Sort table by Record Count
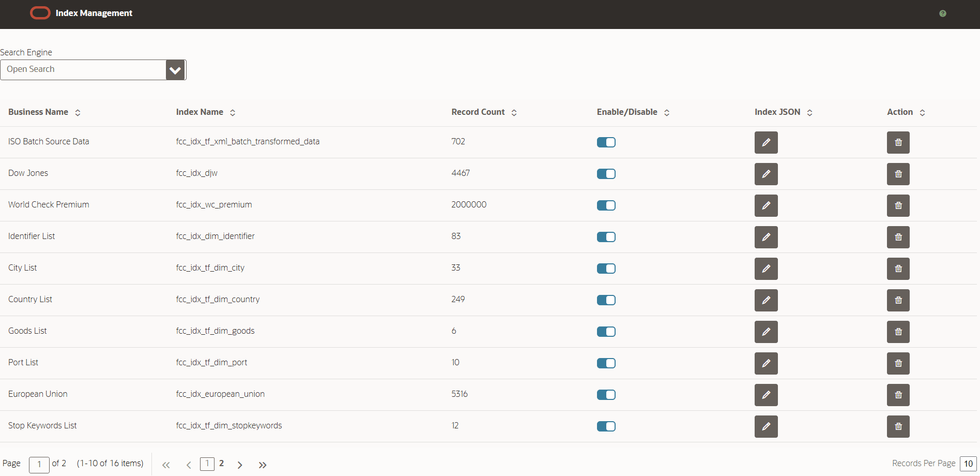This screenshot has height=476, width=980. pyautogui.click(x=483, y=112)
